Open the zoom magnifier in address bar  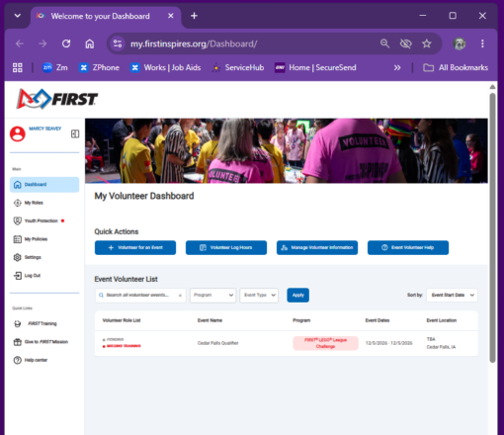[384, 43]
